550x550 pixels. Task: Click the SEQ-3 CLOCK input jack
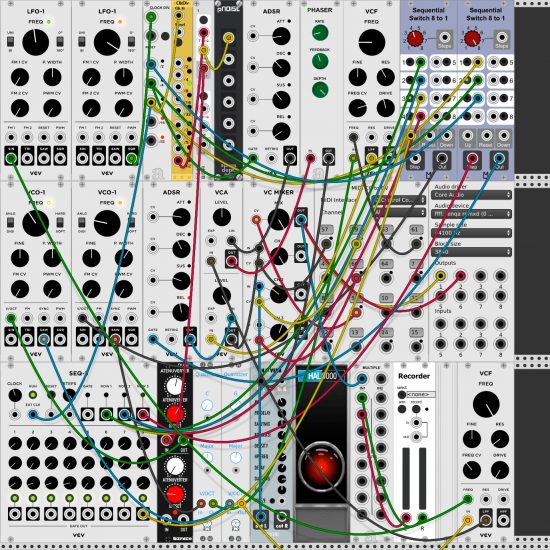(15, 414)
